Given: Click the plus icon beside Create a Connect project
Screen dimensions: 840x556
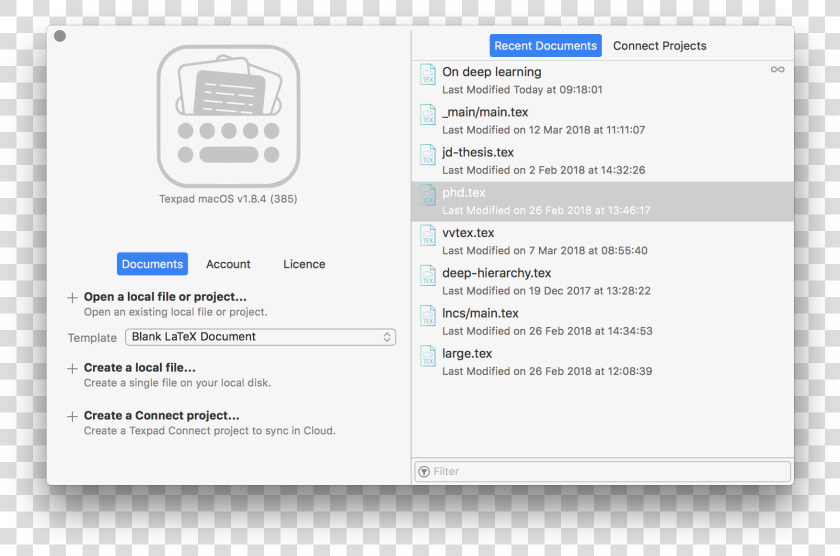Looking at the screenshot, I should coord(72,416).
